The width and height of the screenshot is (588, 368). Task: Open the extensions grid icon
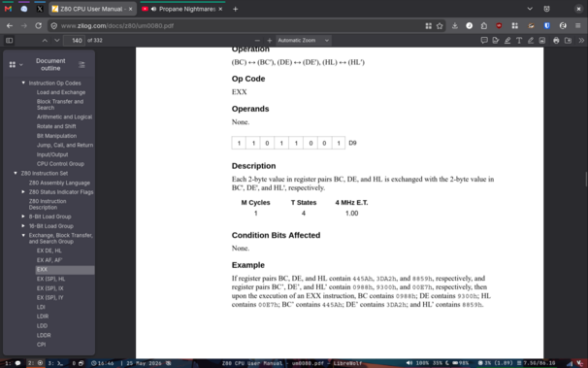(x=515, y=26)
